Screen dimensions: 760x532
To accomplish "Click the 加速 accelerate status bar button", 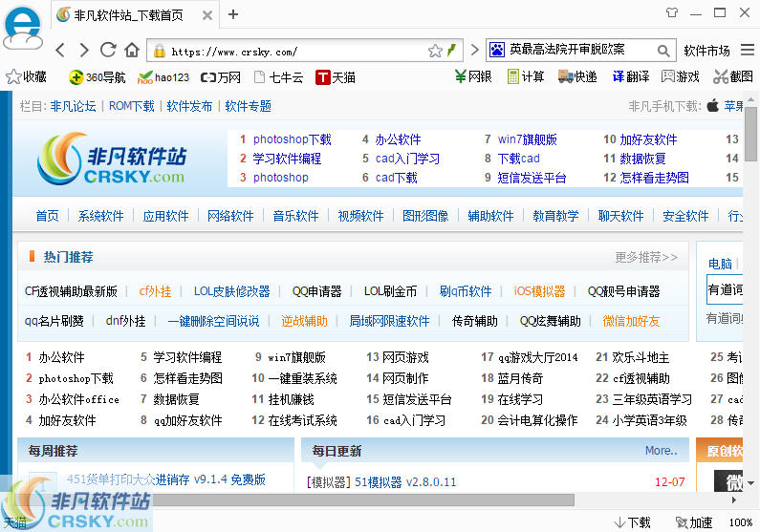I will coord(694,522).
